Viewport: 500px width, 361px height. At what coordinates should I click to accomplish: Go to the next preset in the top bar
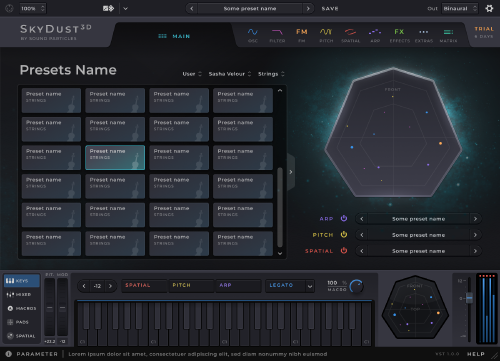coord(308,8)
